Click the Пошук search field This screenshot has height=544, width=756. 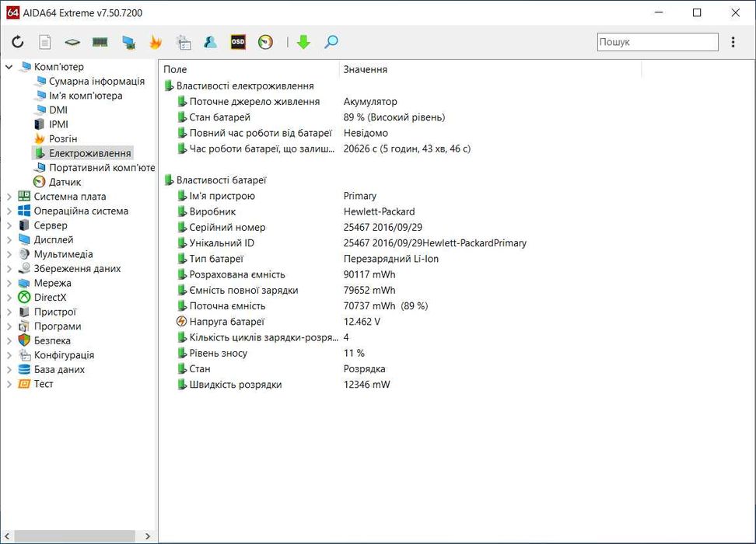pos(658,42)
